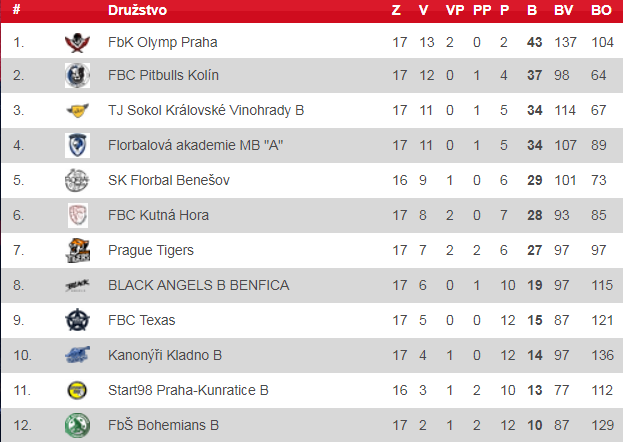Click the Kanonýři Kladno B cannon logo

point(77,355)
